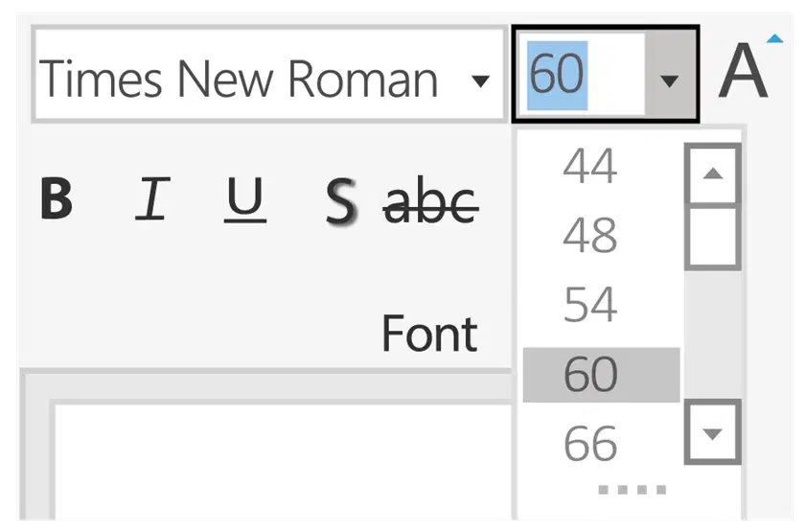
Task: Toggle underline formatting
Action: click(x=245, y=199)
